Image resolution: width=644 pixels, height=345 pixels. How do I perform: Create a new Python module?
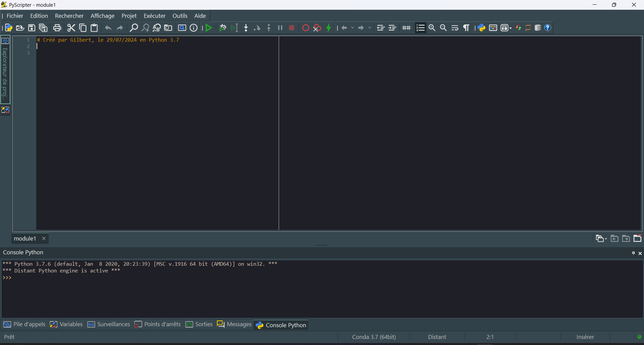coord(9,28)
